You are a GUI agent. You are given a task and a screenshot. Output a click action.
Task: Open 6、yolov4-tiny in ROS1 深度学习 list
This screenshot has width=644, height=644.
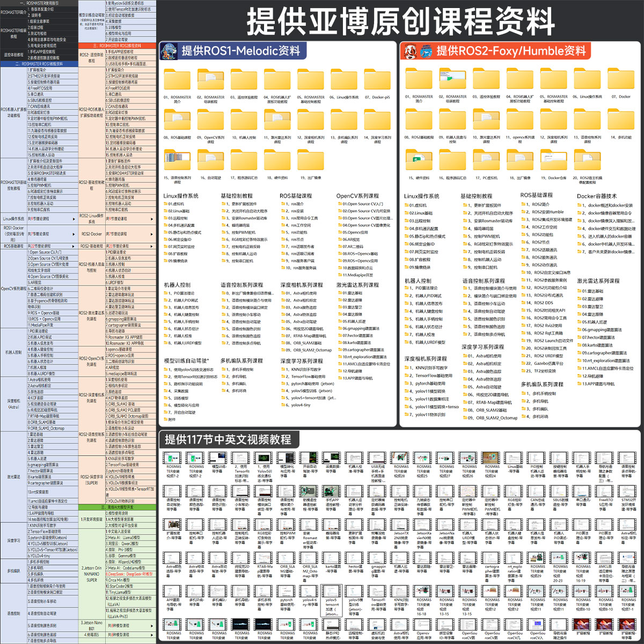pos(295,405)
